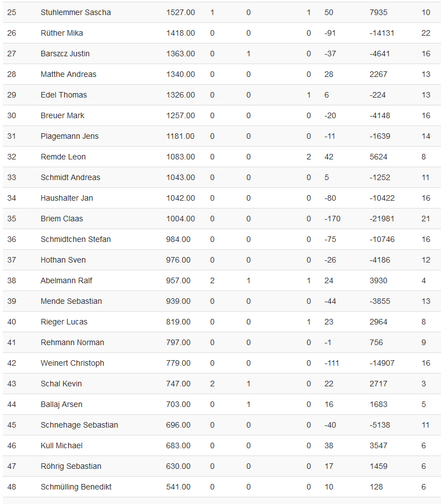Click player name Stuhlemmer Sascha

pyautogui.click(x=75, y=12)
